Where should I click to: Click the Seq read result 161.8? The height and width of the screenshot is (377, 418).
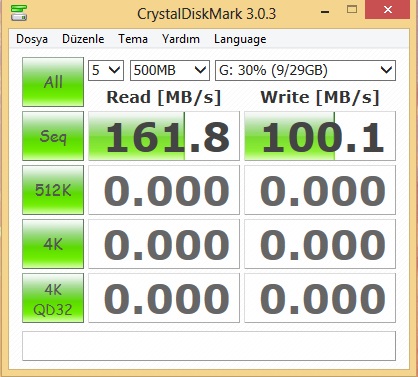pos(164,136)
